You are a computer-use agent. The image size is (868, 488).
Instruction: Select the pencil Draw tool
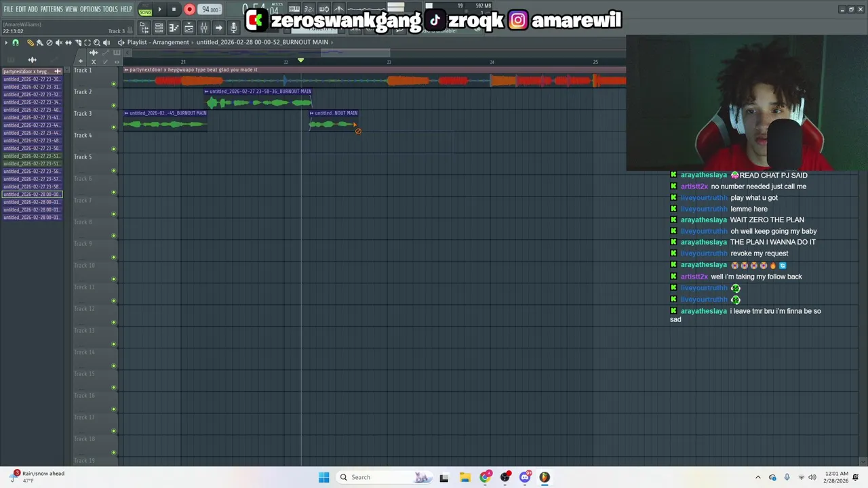31,43
